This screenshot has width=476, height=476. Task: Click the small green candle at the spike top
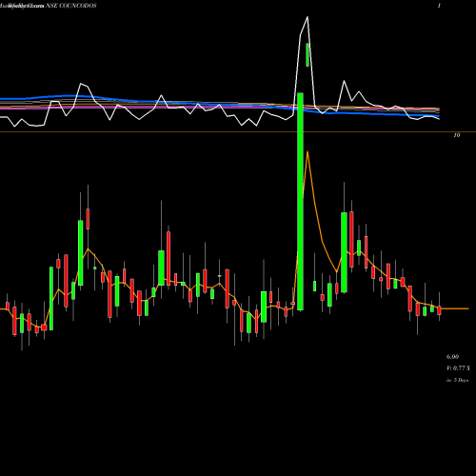click(x=307, y=55)
